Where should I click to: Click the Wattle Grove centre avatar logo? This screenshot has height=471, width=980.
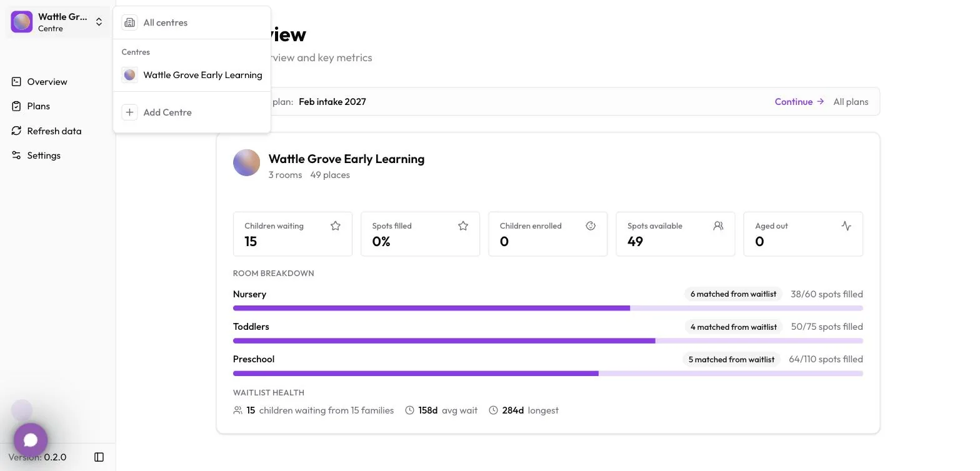(x=246, y=162)
